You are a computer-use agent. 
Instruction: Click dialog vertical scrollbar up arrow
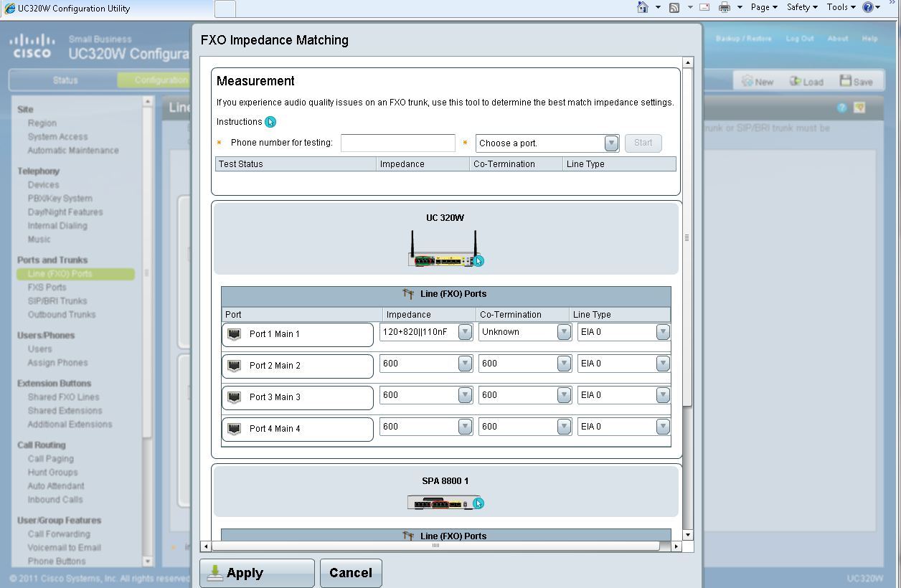coord(688,63)
